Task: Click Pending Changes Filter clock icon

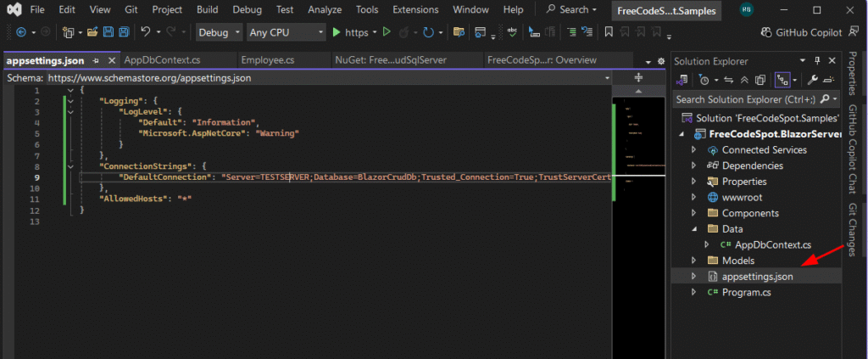Action: [x=704, y=81]
